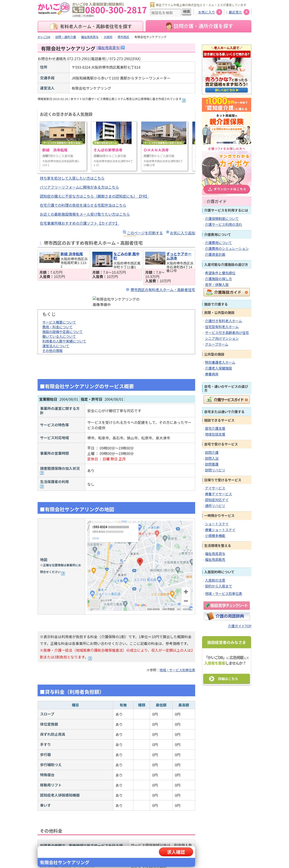The image size is (289, 868).
Task: Zoom out on the map with minus
Action: [x=186, y=601]
